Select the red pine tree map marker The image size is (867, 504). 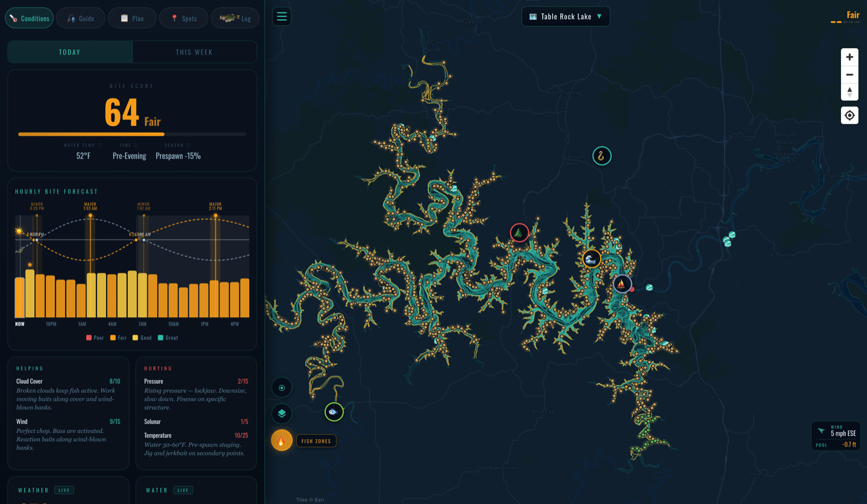[x=519, y=233]
